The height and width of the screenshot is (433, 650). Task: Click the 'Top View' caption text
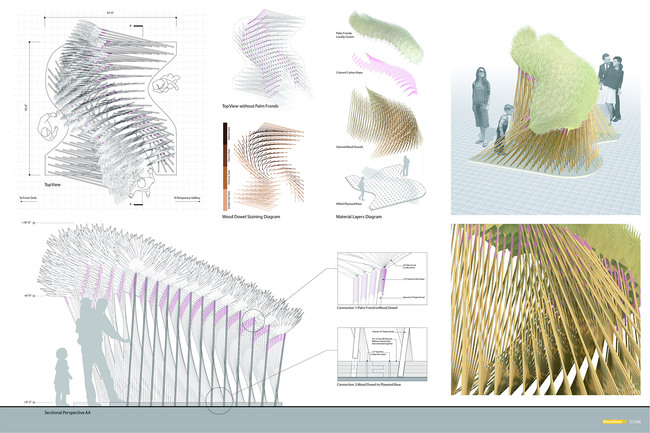pyautogui.click(x=53, y=184)
